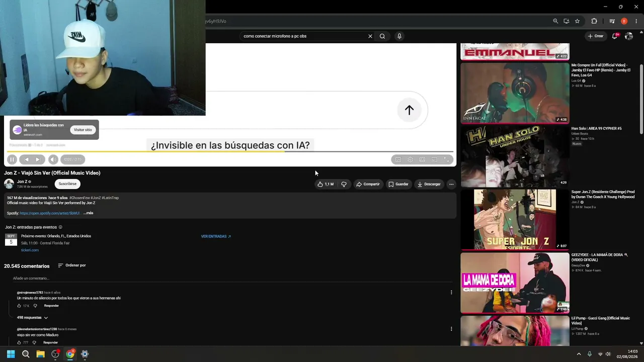Click the VER ENTRADAS link

(x=216, y=236)
